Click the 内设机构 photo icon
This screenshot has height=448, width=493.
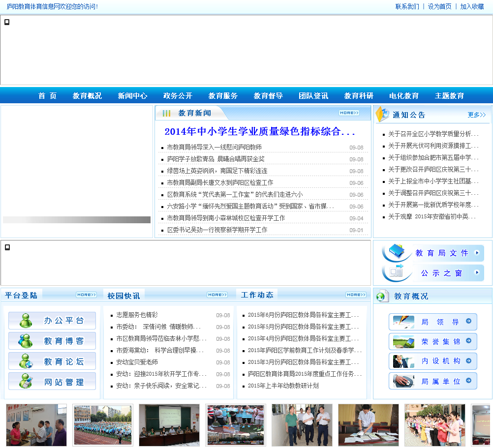(404, 361)
